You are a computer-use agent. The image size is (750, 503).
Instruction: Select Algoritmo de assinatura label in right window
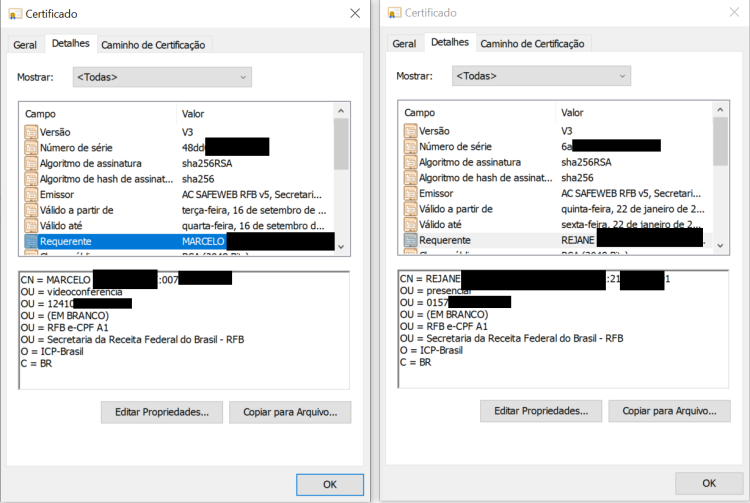(470, 162)
